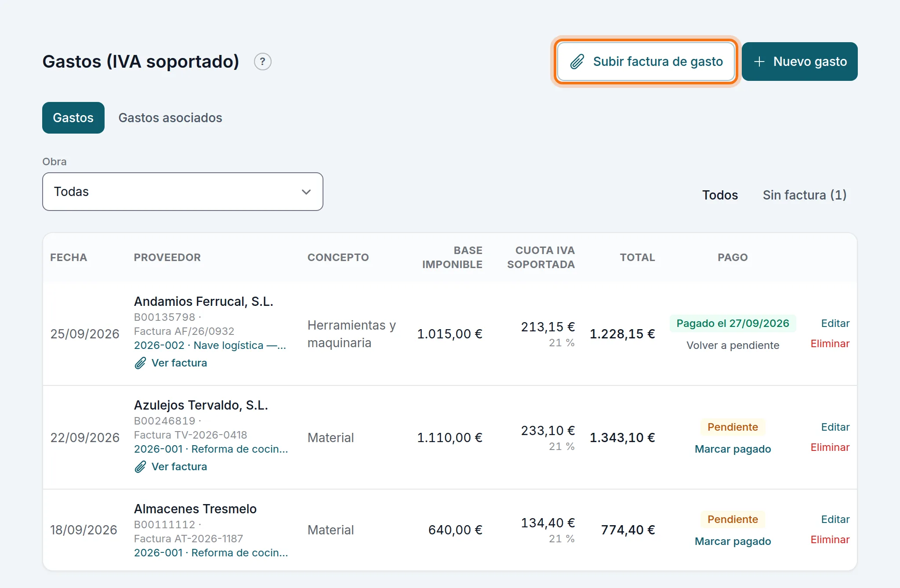The height and width of the screenshot is (588, 900).
Task: Click the TOTAL column header
Action: coord(638,258)
